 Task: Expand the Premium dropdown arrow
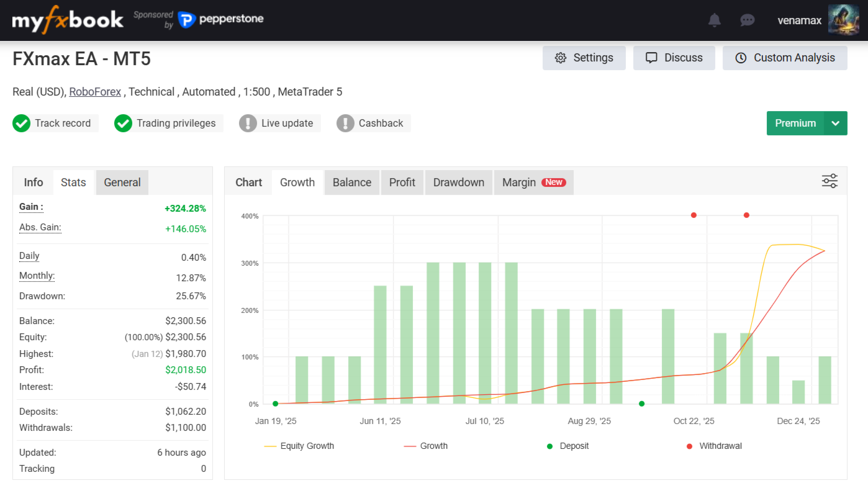tap(836, 123)
